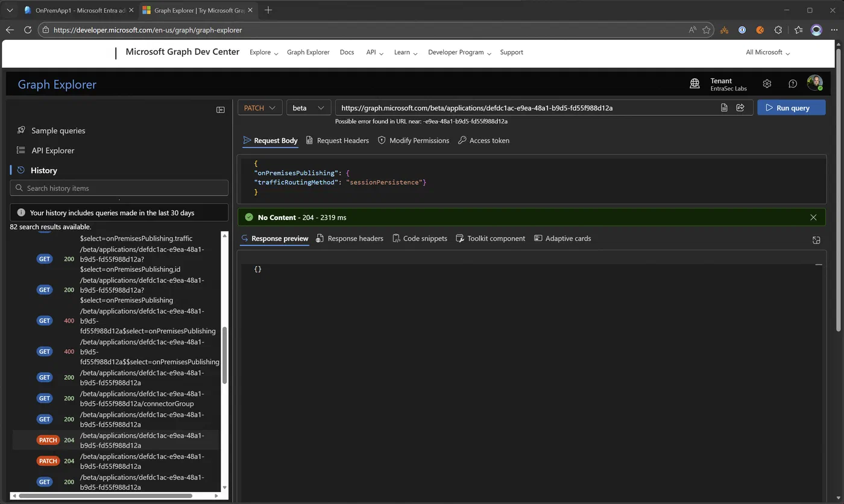Expand the response area to full view
The image size is (844, 504).
tap(816, 240)
